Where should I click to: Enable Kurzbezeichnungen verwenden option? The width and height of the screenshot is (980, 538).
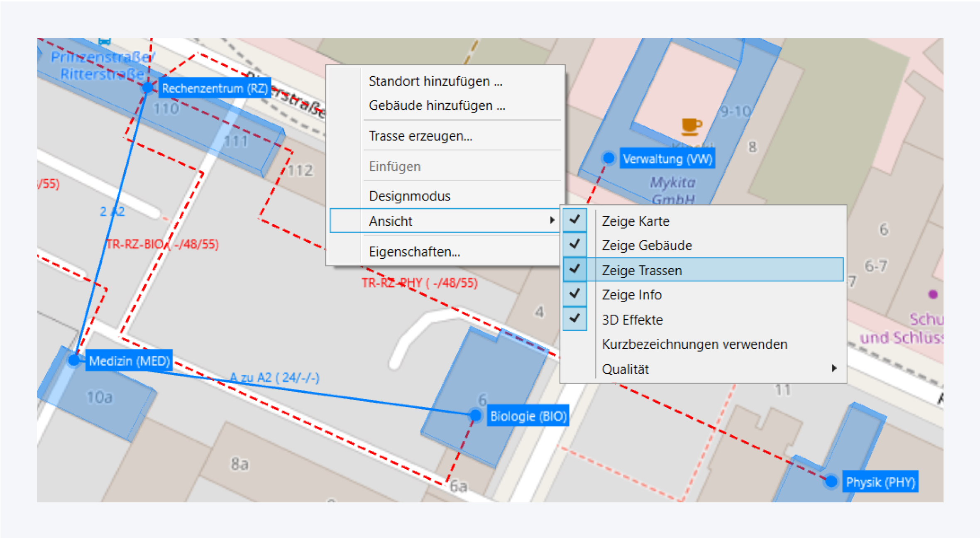(x=694, y=344)
